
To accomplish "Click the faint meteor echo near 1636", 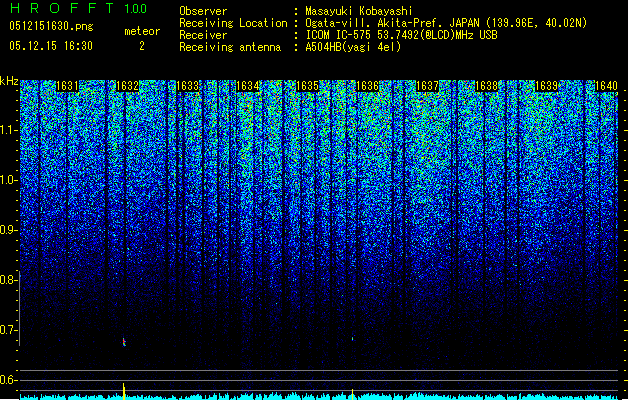I will coord(353,339).
